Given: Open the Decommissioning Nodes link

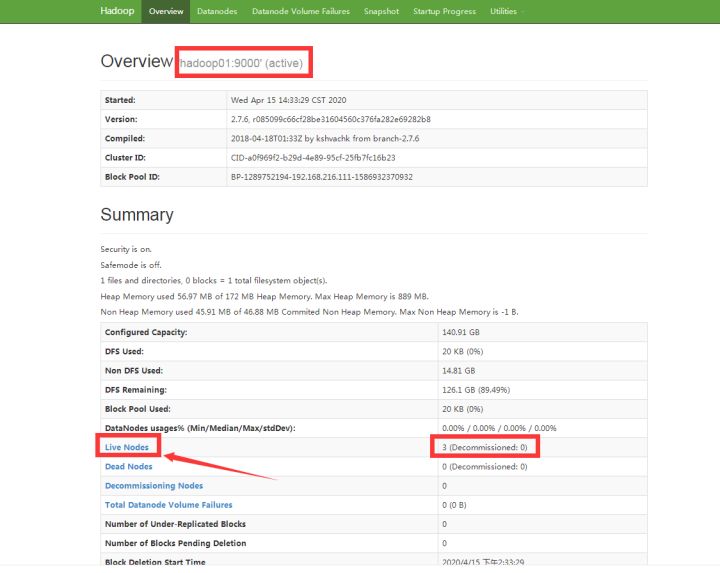Looking at the screenshot, I should tap(154, 486).
